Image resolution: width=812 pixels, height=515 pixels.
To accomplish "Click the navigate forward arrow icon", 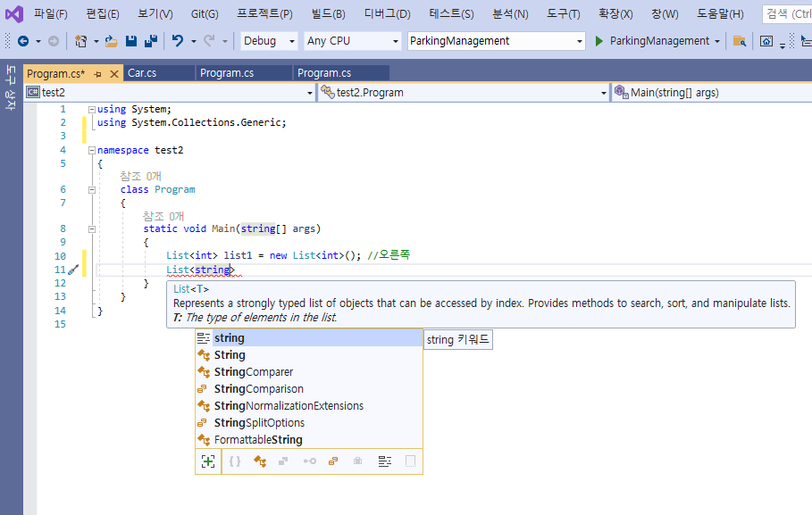I will coord(54,41).
